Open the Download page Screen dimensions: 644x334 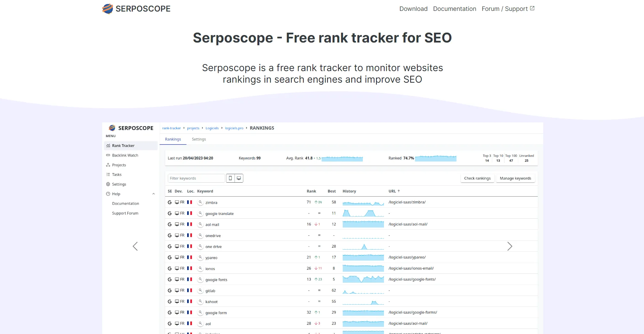pyautogui.click(x=413, y=9)
